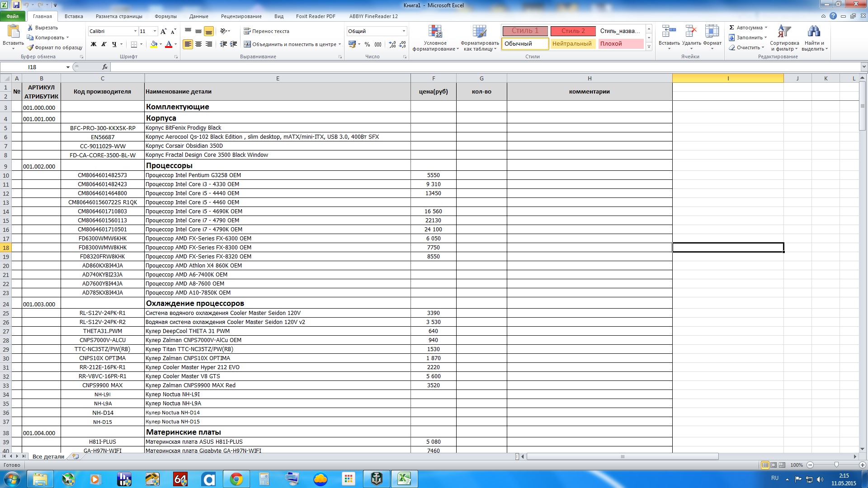868x488 pixels.
Task: Click the zoom slider handle
Action: (x=836, y=465)
